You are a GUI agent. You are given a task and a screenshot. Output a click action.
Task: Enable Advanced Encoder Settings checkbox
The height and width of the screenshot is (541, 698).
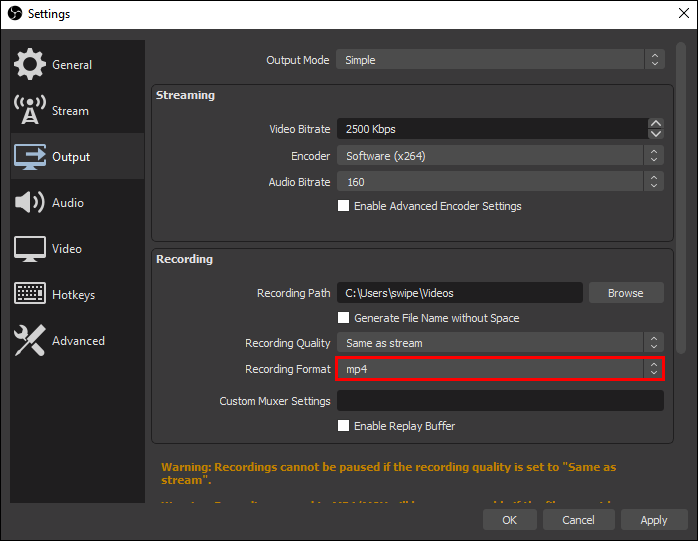(x=344, y=206)
